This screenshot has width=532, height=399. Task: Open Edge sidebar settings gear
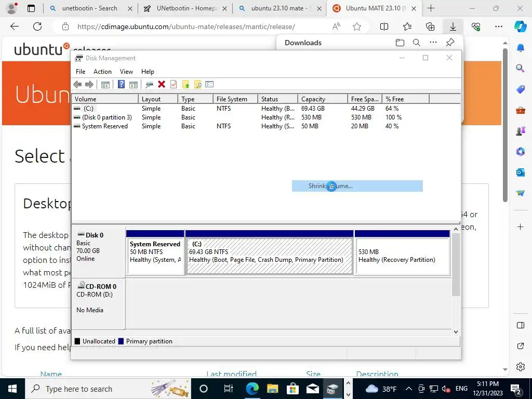pyautogui.click(x=521, y=367)
